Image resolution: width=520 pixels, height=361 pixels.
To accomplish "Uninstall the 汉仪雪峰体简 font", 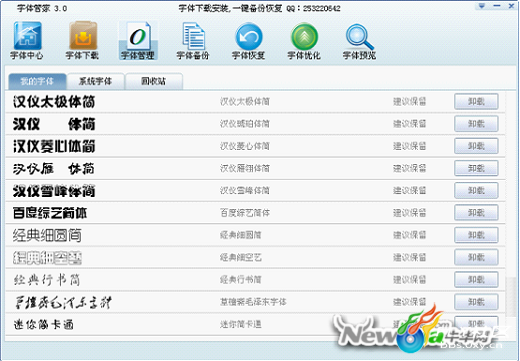I will coord(476,190).
